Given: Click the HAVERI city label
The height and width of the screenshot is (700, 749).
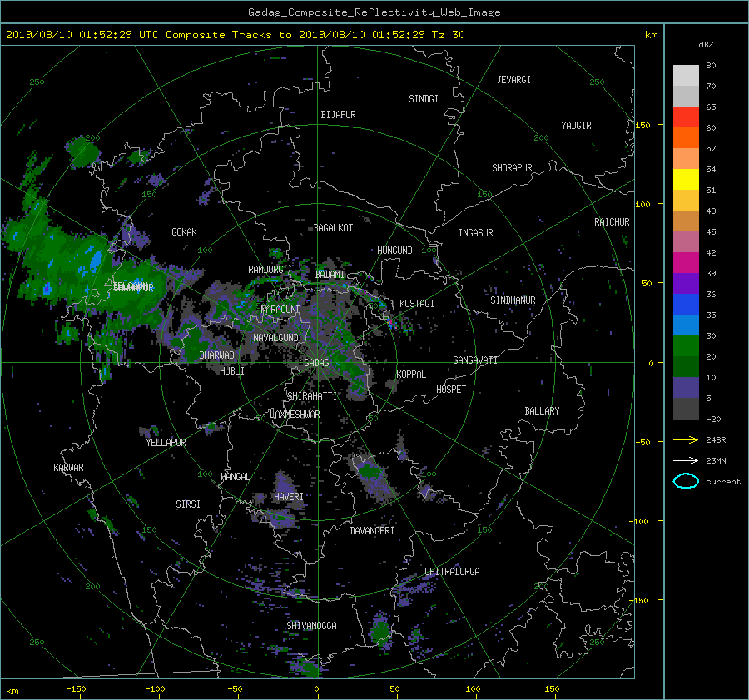Looking at the screenshot, I should pos(289,496).
